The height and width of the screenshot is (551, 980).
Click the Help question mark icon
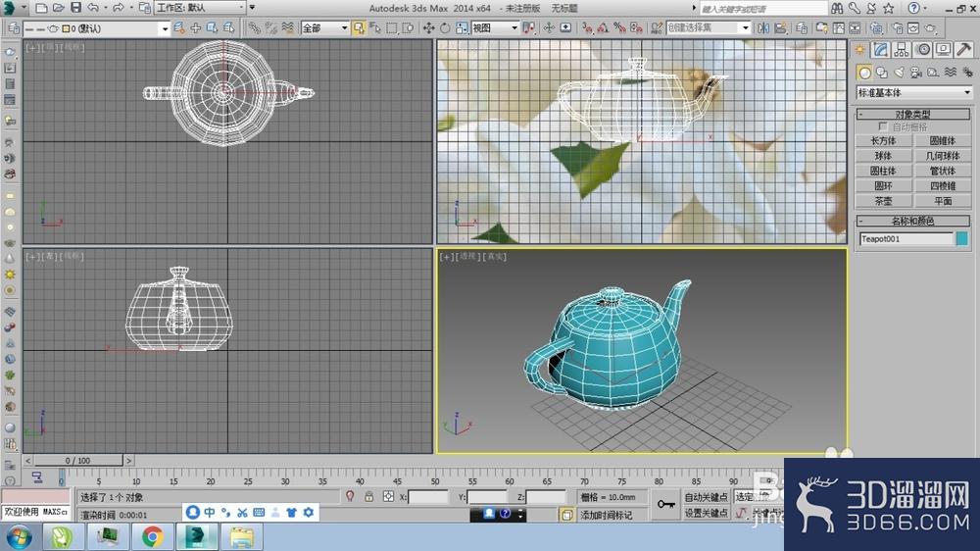pos(913,8)
